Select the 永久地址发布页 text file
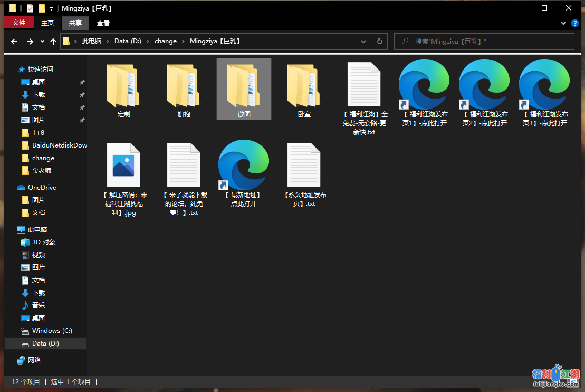The height and width of the screenshot is (392, 585). click(304, 165)
